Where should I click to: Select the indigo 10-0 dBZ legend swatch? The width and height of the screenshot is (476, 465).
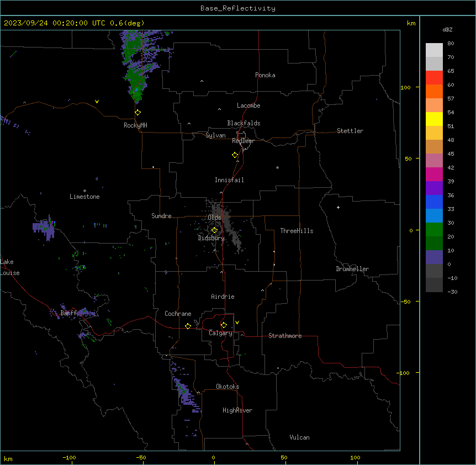click(434, 257)
